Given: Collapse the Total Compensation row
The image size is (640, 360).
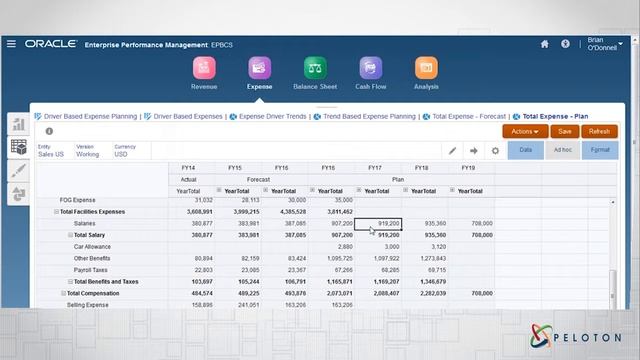Looking at the screenshot, I should click(x=63, y=293).
